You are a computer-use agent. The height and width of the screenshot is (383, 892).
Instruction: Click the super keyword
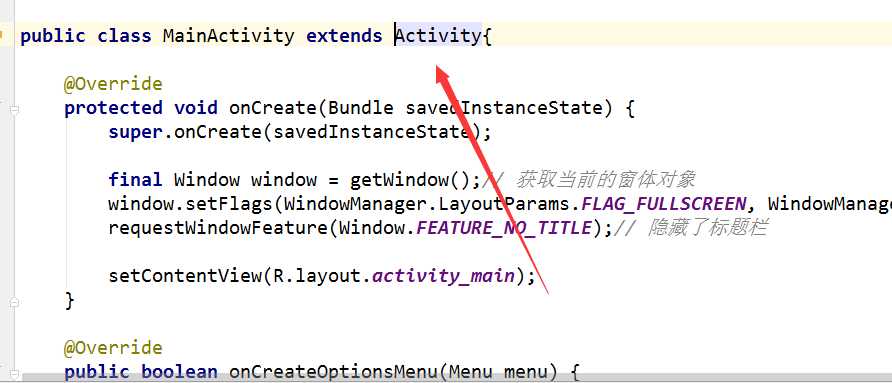pyautogui.click(x=136, y=132)
